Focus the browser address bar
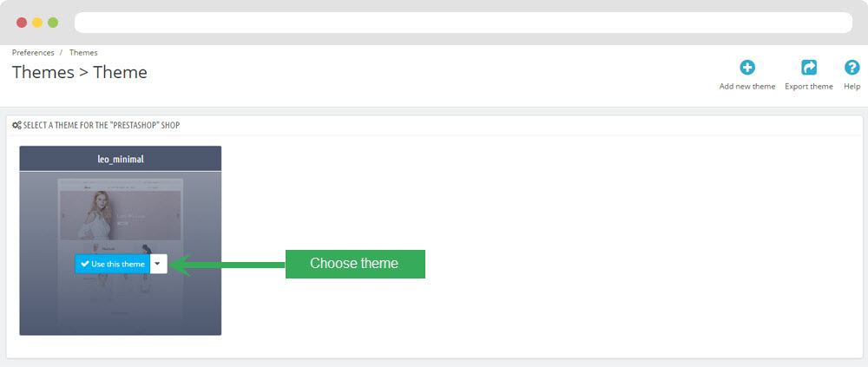868x367 pixels. tap(464, 23)
